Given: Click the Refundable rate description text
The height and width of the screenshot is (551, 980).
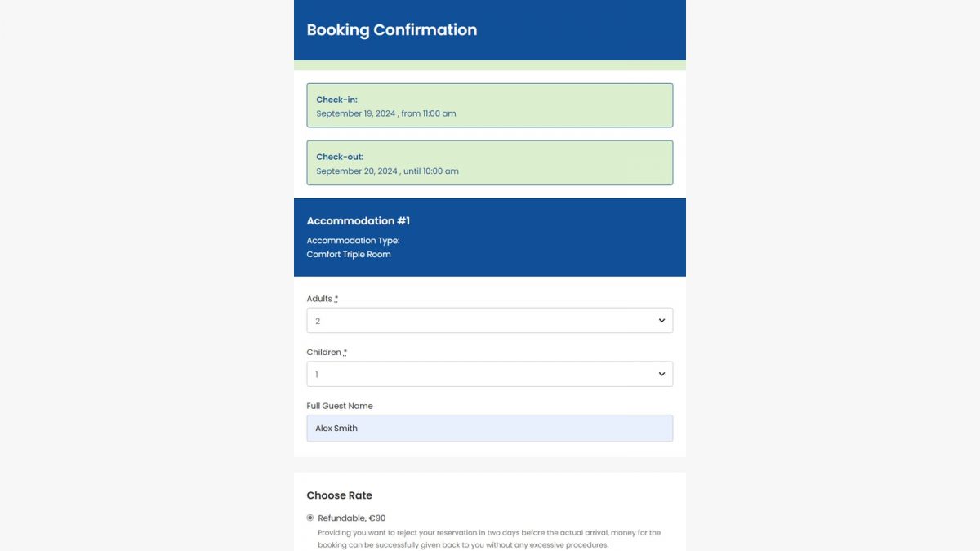Looking at the screenshot, I should pos(488,539).
